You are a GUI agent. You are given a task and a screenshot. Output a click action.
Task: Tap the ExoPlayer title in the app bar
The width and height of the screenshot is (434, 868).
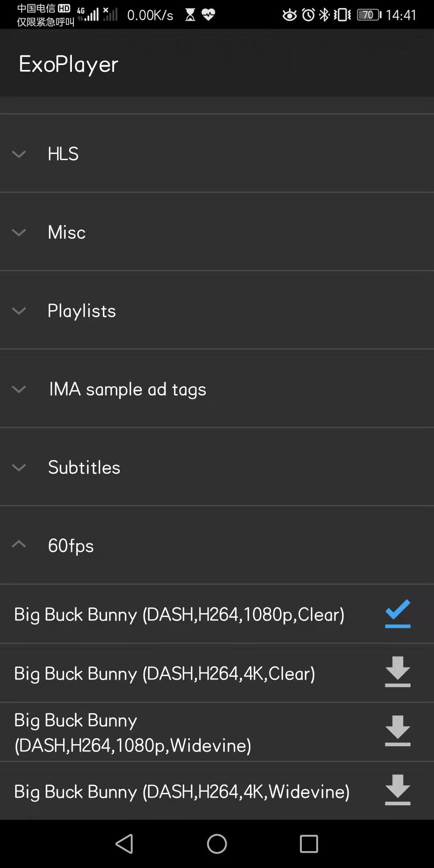68,64
